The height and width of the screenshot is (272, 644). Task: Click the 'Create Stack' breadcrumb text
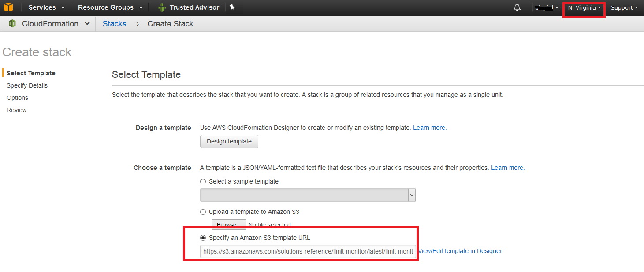170,24
